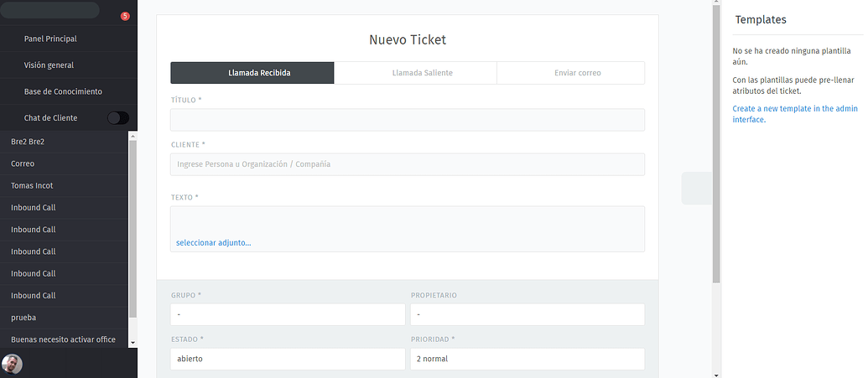
Task: Open the Grupo dropdown
Action: (x=288, y=314)
